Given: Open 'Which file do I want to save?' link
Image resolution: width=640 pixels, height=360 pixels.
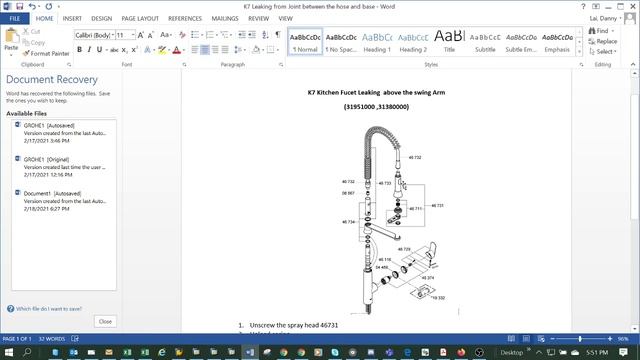Looking at the screenshot, I should click(49, 309).
